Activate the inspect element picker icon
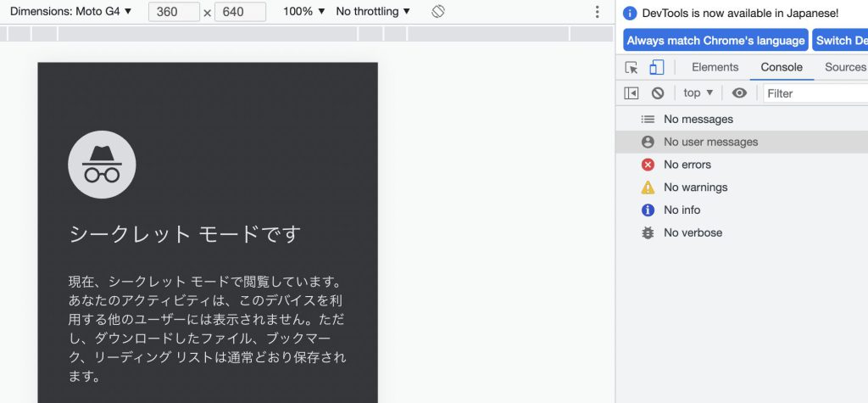 pyautogui.click(x=631, y=67)
